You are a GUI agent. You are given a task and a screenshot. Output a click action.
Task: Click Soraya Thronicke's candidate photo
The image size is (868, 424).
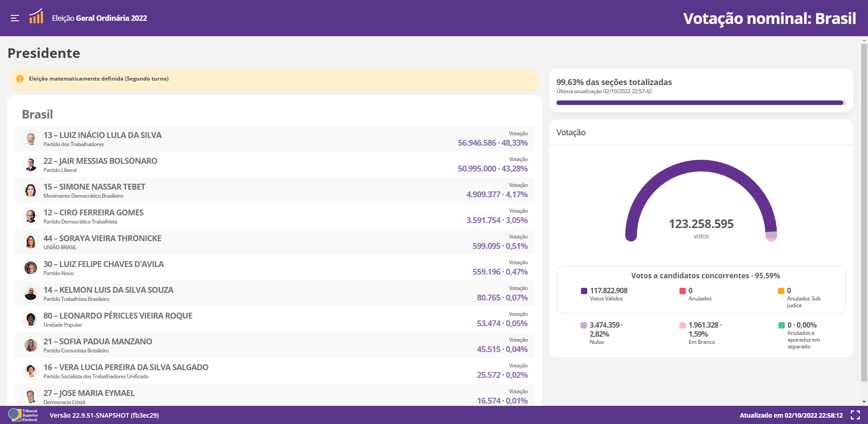pos(31,242)
